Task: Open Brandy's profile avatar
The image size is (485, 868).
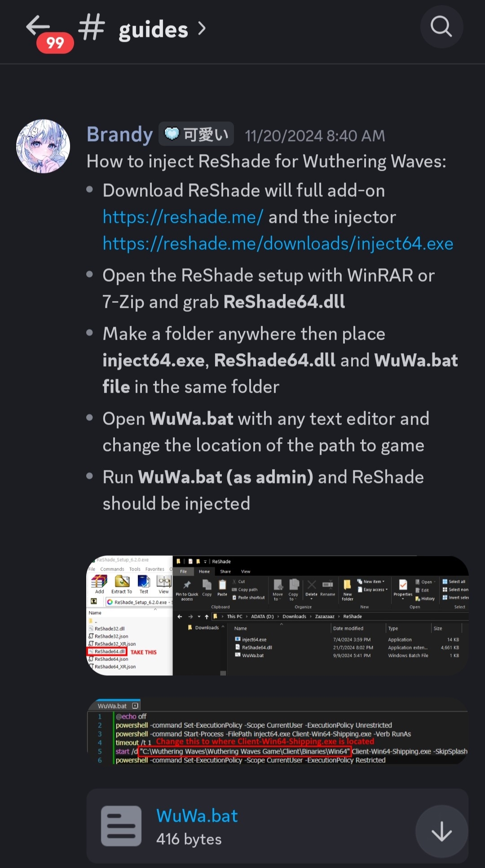Action: tap(43, 146)
